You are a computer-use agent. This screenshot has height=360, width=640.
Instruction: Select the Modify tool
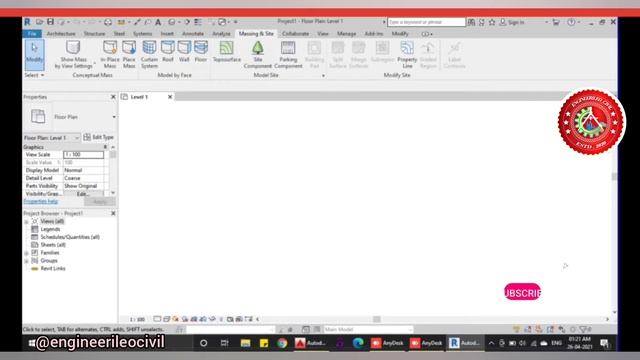[x=34, y=55]
